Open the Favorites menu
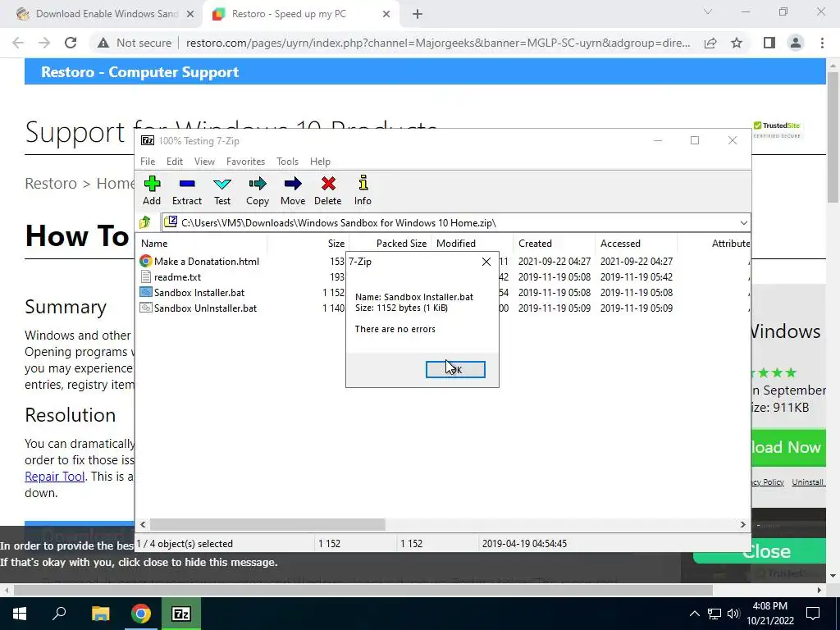 (246, 162)
